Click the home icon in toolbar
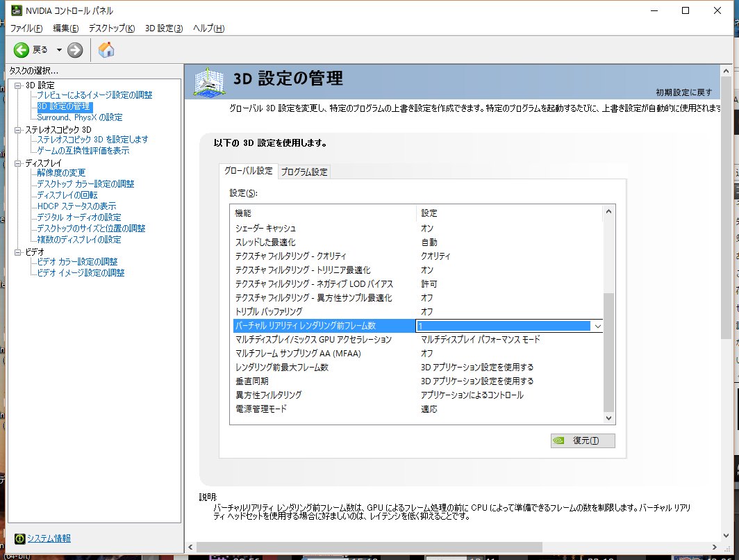Screen dimensions: 739x560 (106, 49)
